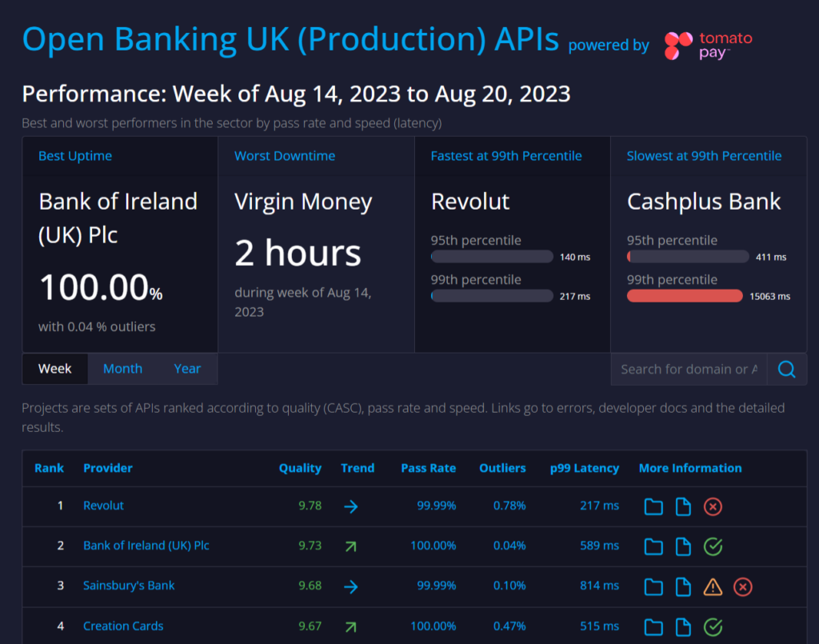The height and width of the screenshot is (644, 819).
Task: Click Revolut's 9.78 quality score
Action: (x=310, y=506)
